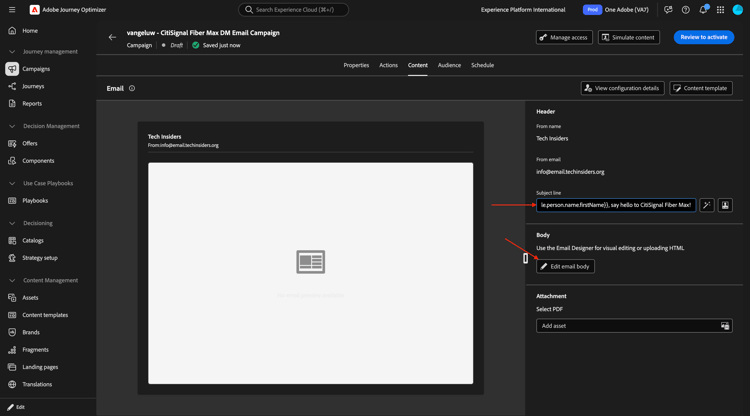Open the help question mark icon
The width and height of the screenshot is (750, 416).
685,10
